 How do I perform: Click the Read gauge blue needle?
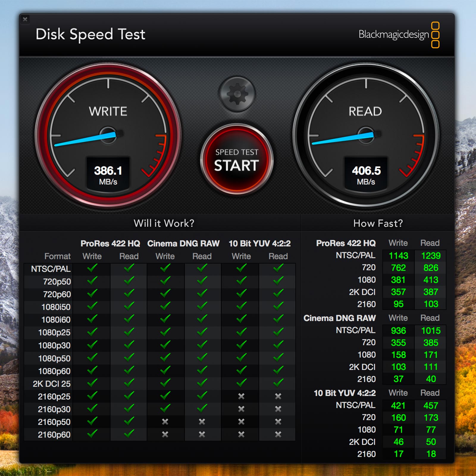342,139
